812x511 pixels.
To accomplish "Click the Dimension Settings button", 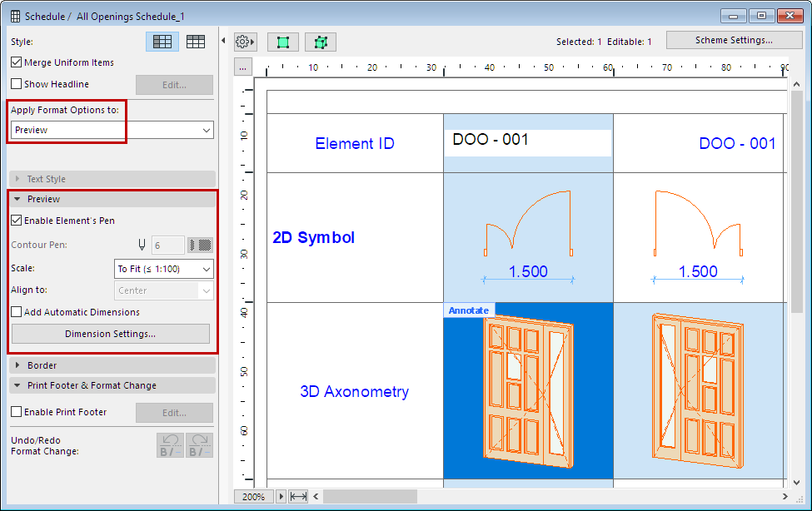I will [110, 334].
